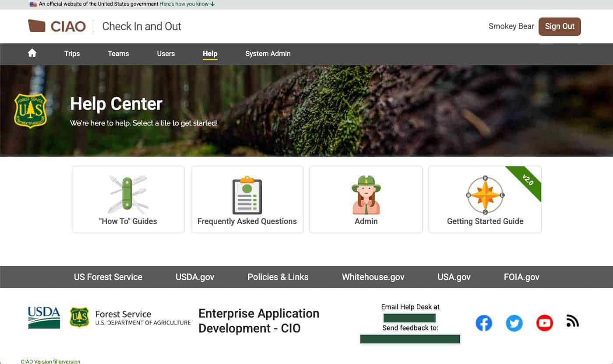Open the Policies & Links footer link

tap(278, 277)
